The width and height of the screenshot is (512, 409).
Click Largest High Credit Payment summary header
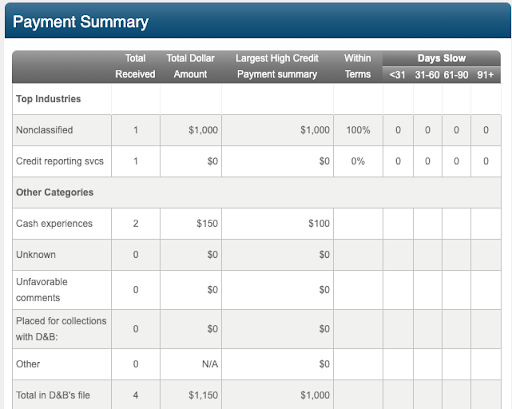point(277,66)
